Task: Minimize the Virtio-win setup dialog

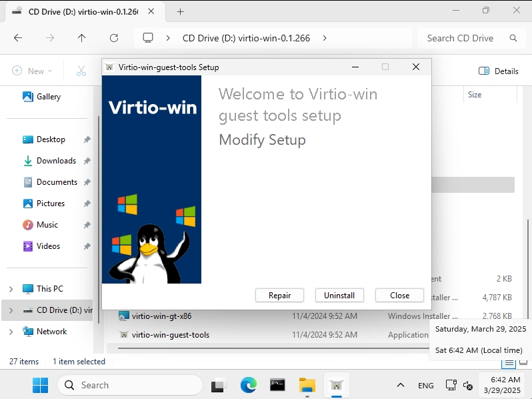Action: pos(355,67)
